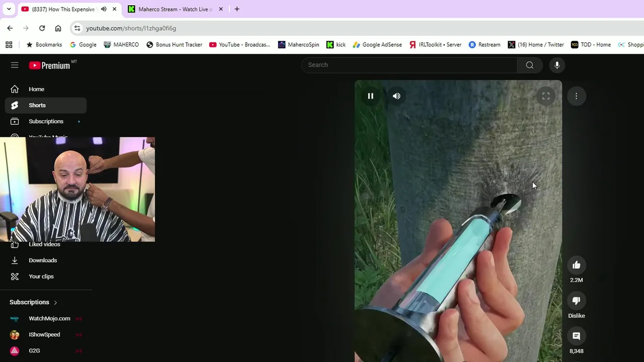Open Subscriptions in the sidebar
The width and height of the screenshot is (644, 362).
point(46,121)
